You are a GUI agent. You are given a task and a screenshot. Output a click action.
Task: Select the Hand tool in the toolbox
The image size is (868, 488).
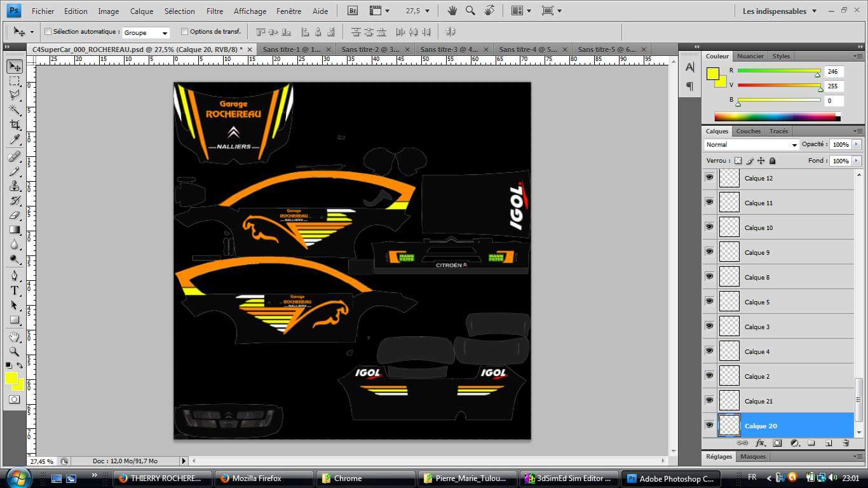15,337
